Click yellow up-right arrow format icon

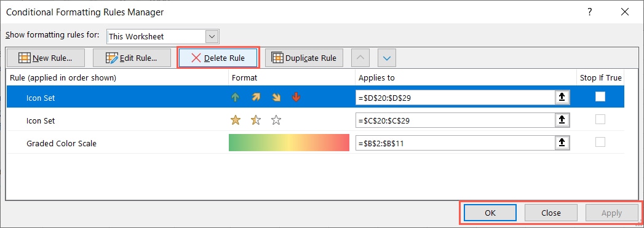[256, 98]
